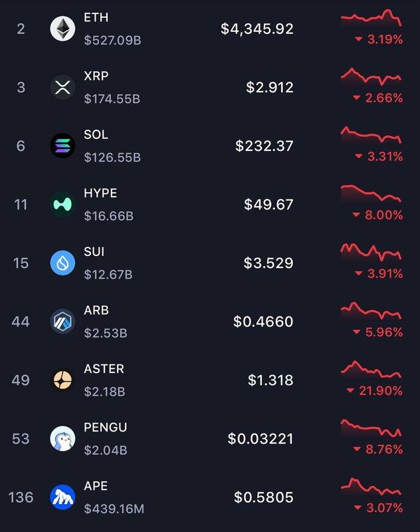Click XRP 2.66% change indicator

tap(377, 98)
